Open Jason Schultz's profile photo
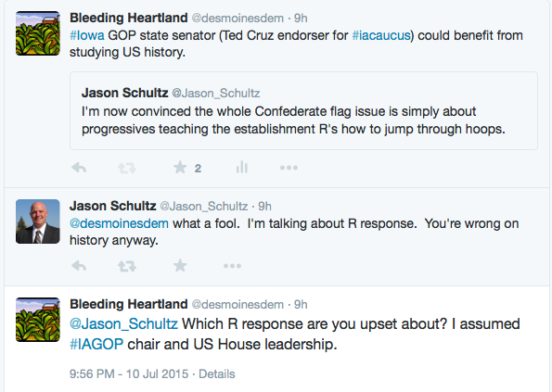Viewport: 552px width, 392px height. (x=38, y=221)
